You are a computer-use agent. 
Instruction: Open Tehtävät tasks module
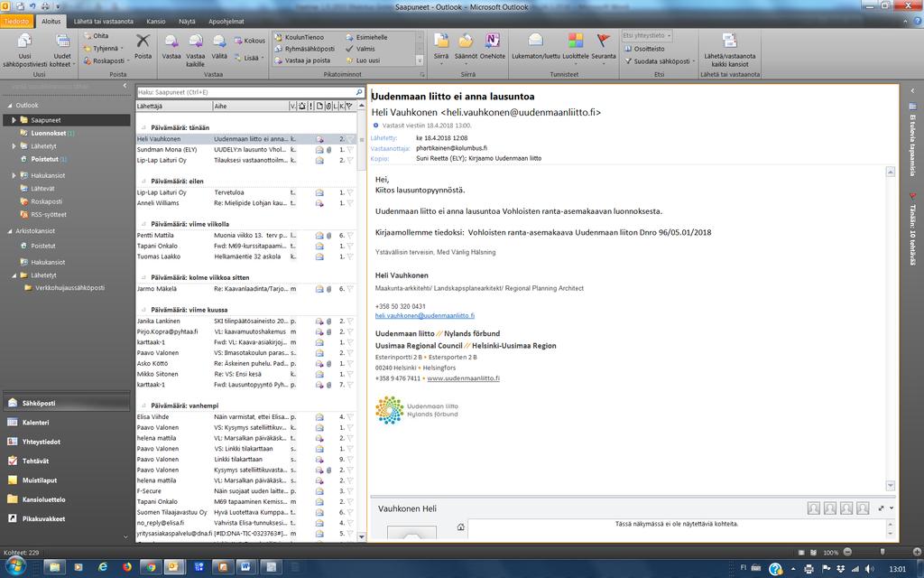point(66,461)
